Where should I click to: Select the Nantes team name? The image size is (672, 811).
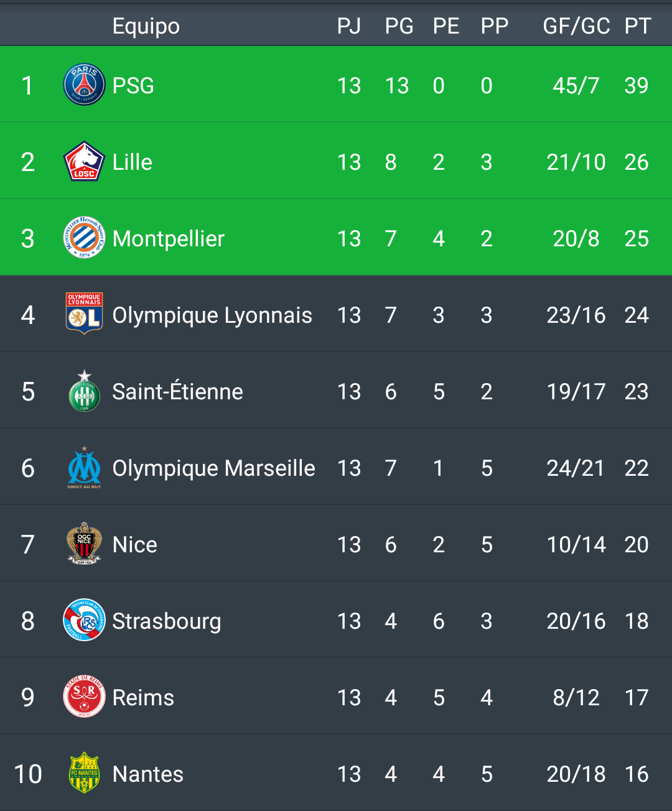[x=148, y=774]
